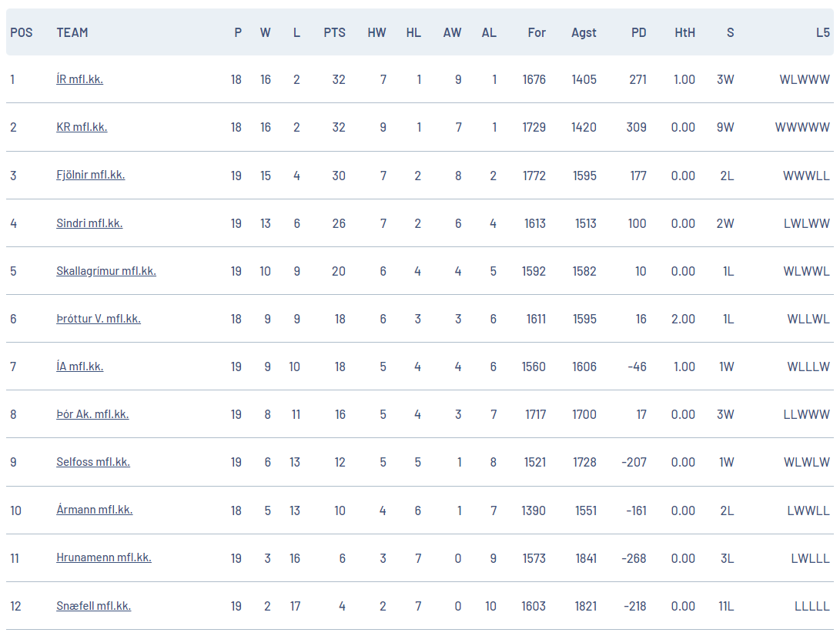Click the TEAM column header
The image size is (840, 636).
pos(72,32)
